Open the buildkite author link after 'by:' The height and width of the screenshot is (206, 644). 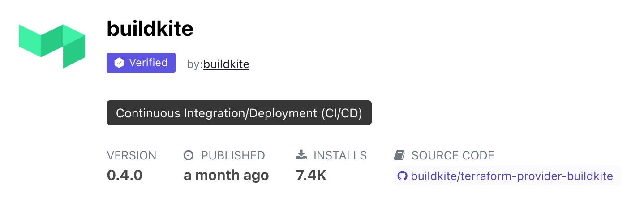(226, 64)
